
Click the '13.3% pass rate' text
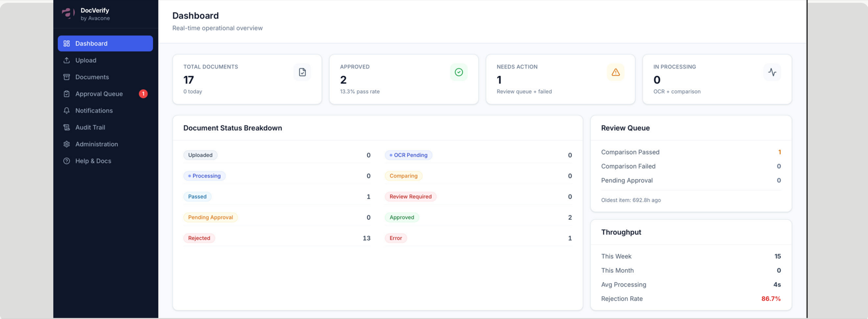(x=360, y=91)
